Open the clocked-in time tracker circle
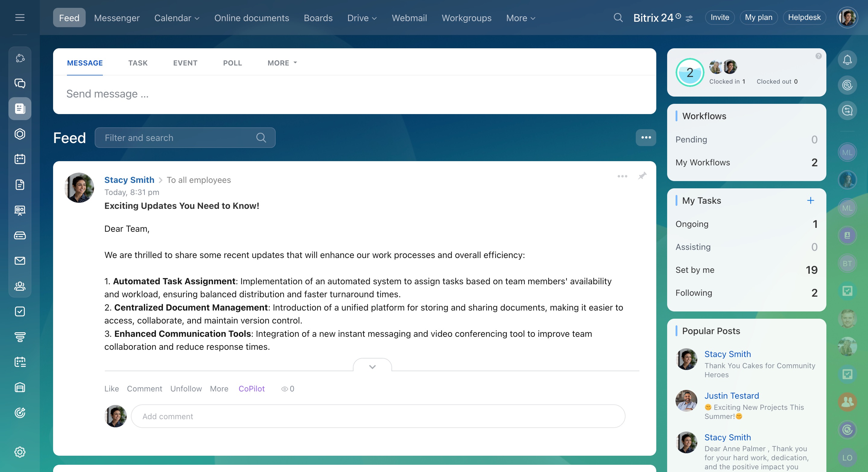Viewport: 868px width, 472px height. pos(690,72)
